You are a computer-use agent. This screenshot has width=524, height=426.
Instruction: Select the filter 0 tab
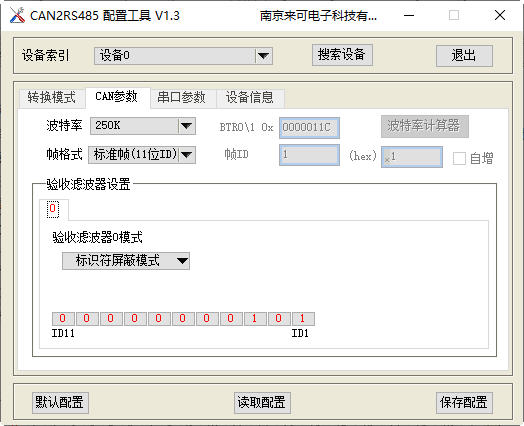point(53,209)
